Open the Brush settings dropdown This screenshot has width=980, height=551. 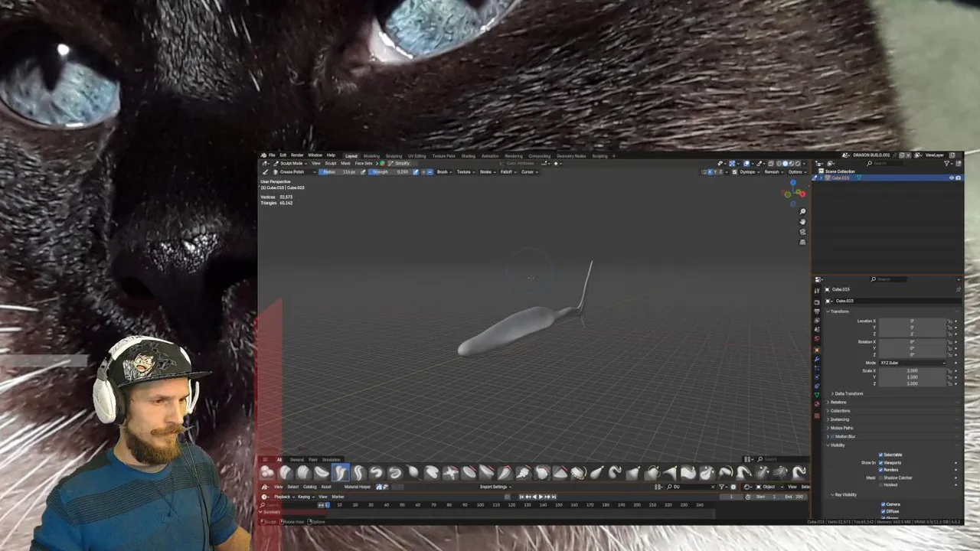click(444, 171)
